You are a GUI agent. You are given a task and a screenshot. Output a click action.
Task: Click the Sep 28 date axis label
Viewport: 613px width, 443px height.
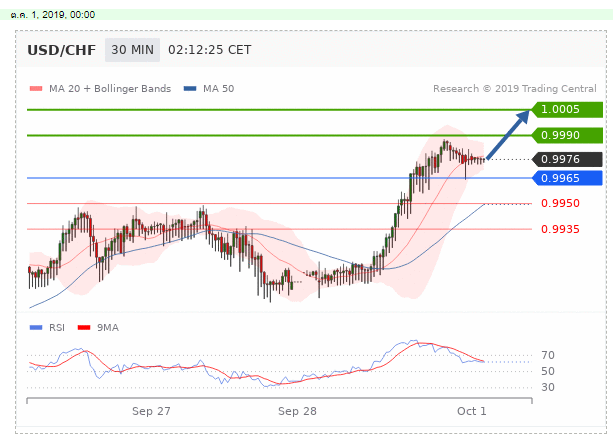[297, 411]
